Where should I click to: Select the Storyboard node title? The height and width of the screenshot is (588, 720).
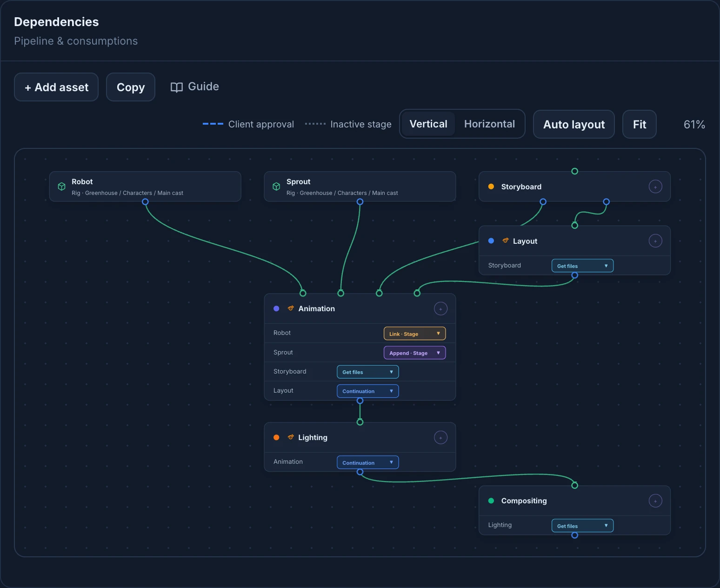(x=521, y=187)
